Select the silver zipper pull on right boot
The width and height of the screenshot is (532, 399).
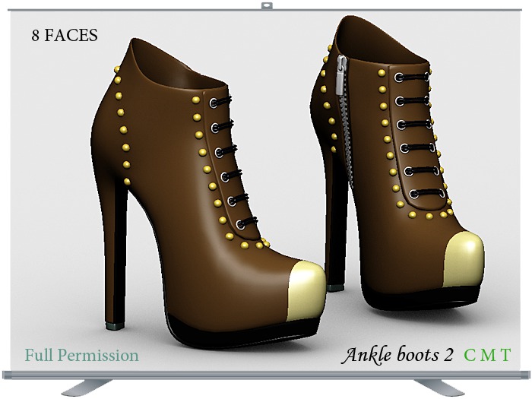341,74
